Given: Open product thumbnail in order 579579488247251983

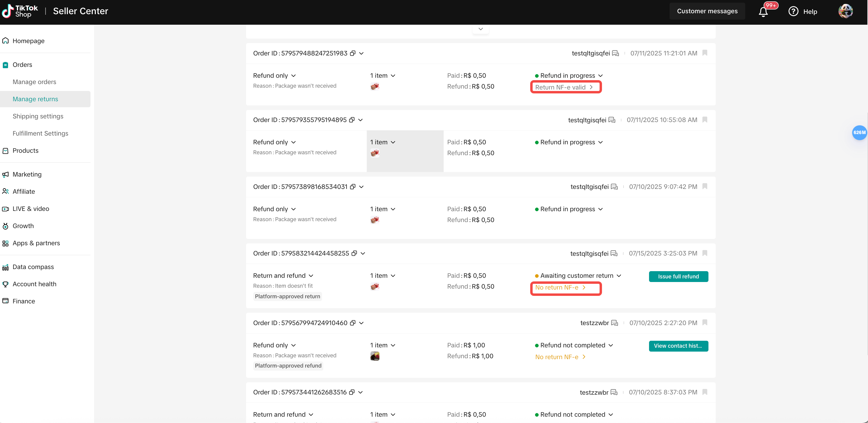Looking at the screenshot, I should [x=375, y=86].
